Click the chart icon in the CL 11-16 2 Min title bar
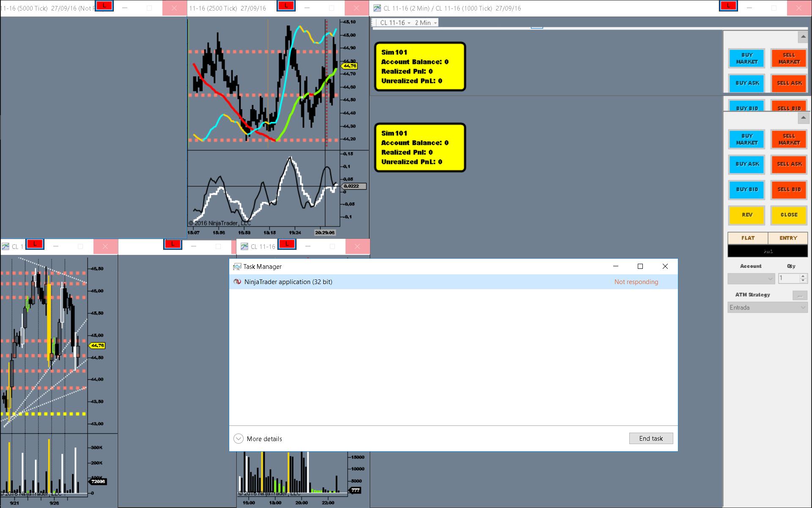This screenshot has width=812, height=508. 377,8
